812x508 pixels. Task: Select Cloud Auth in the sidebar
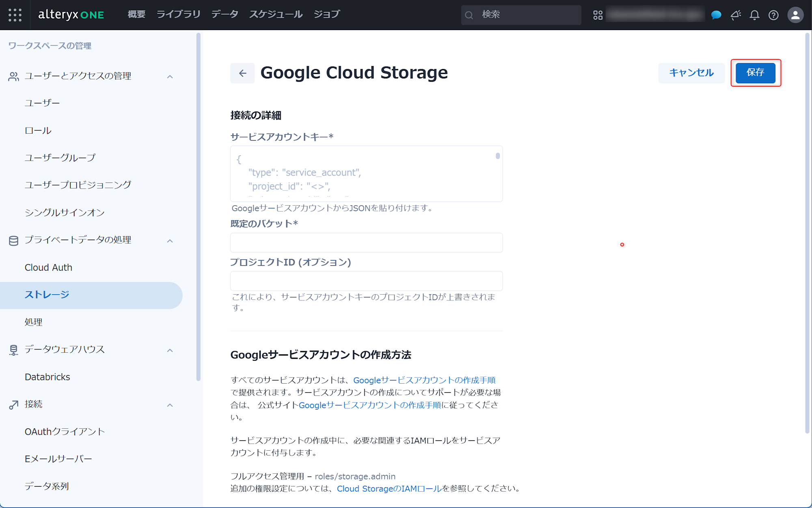click(x=48, y=267)
